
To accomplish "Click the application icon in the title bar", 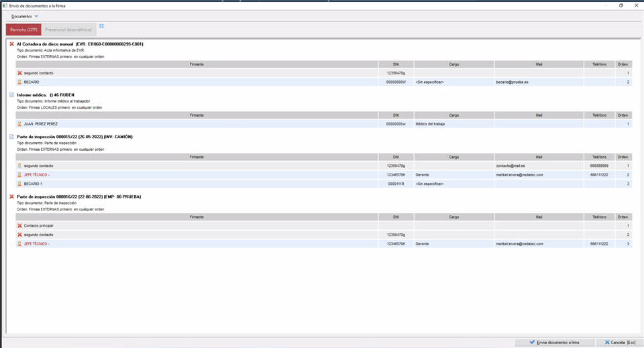I will 5,6.
